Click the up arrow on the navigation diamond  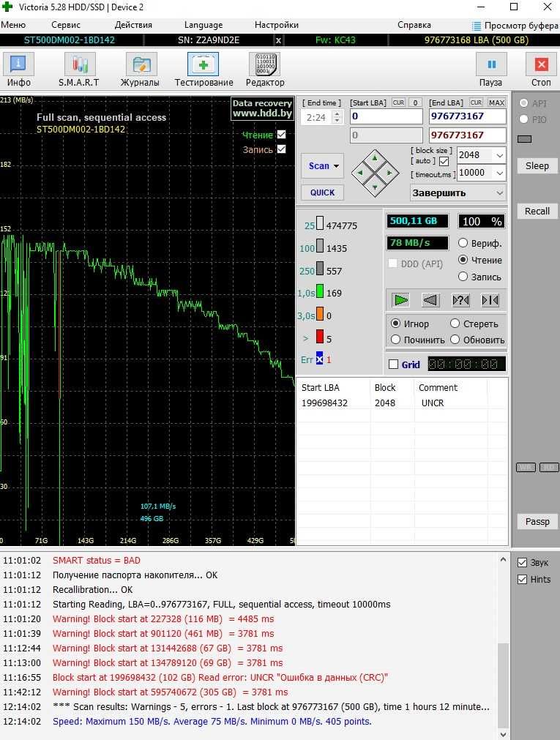pos(375,158)
